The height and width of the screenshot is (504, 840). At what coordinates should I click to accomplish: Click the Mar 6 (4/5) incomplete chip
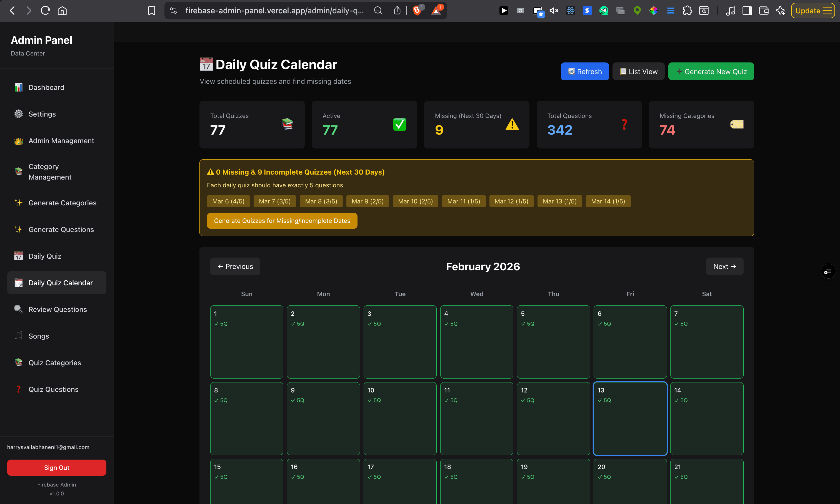228,201
